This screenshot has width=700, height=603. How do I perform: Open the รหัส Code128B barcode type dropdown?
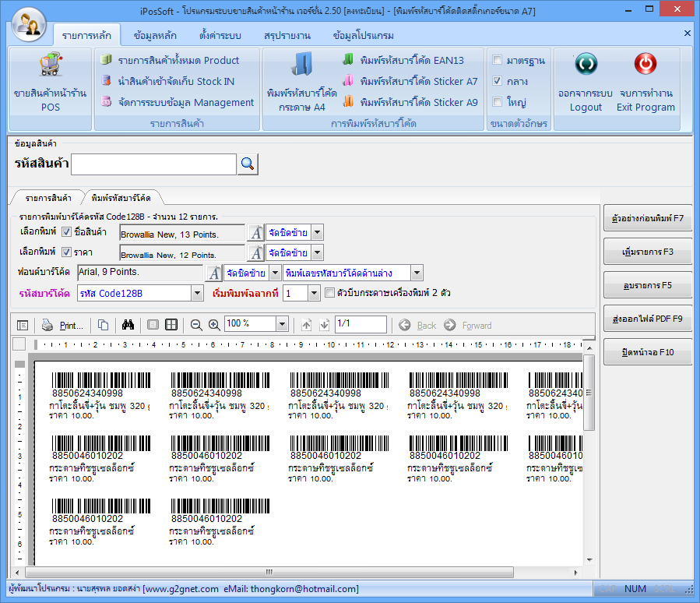pyautogui.click(x=197, y=294)
